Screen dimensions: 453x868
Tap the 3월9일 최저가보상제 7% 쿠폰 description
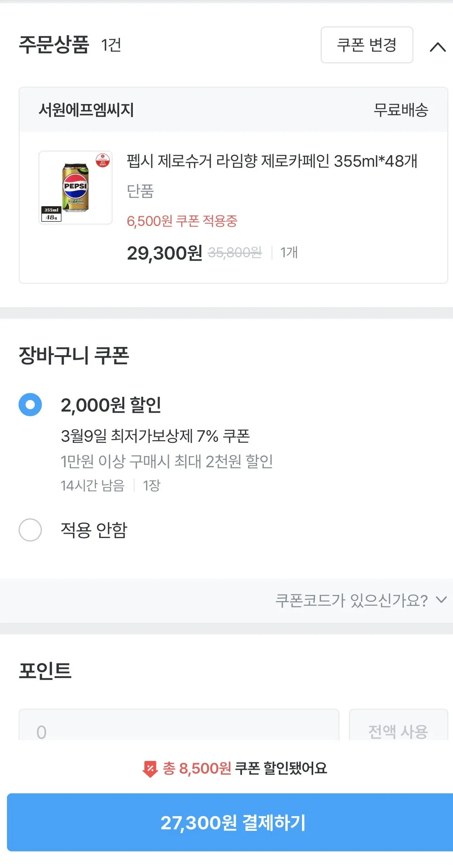[x=155, y=436]
